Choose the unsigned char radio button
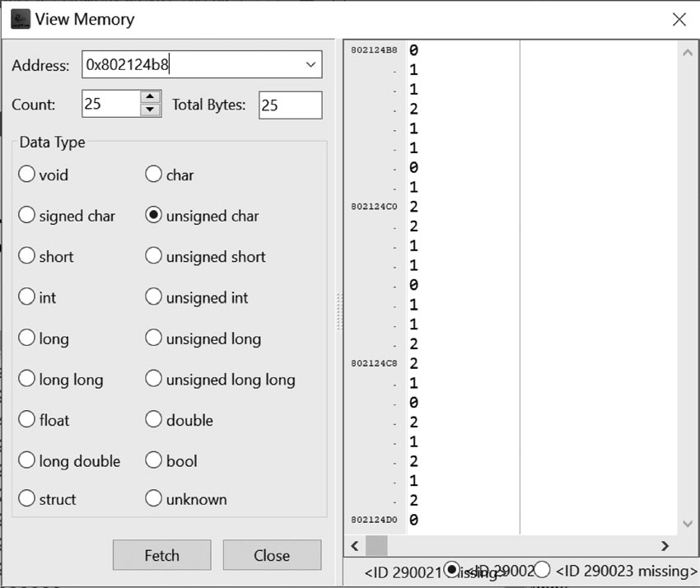The width and height of the screenshot is (700, 588). click(153, 215)
